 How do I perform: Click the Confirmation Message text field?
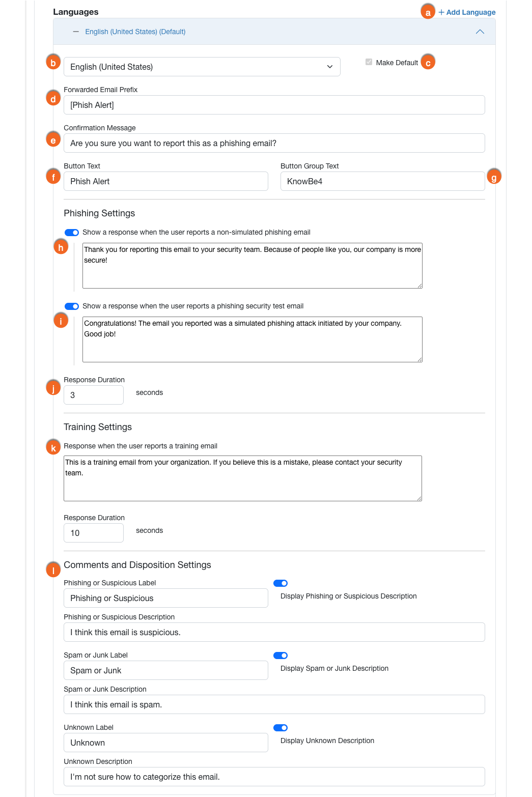[274, 143]
